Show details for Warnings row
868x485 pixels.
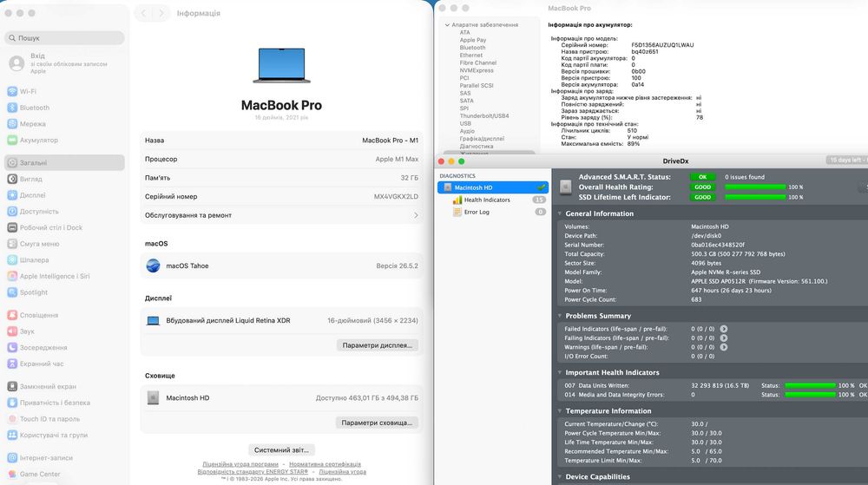coord(724,347)
